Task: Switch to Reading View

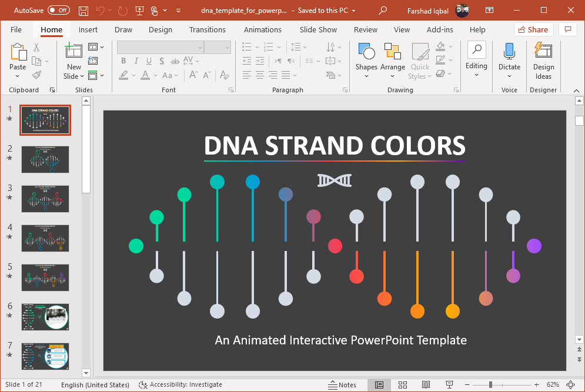Action: click(x=426, y=385)
